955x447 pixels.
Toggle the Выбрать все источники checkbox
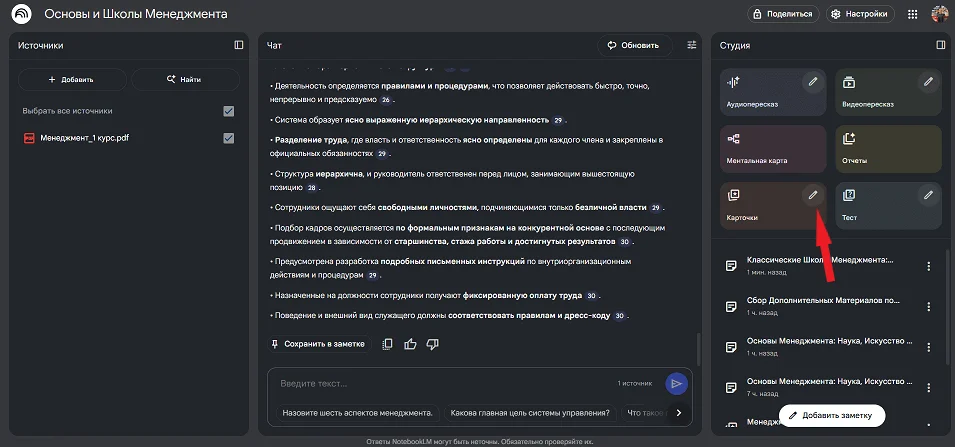tap(229, 111)
